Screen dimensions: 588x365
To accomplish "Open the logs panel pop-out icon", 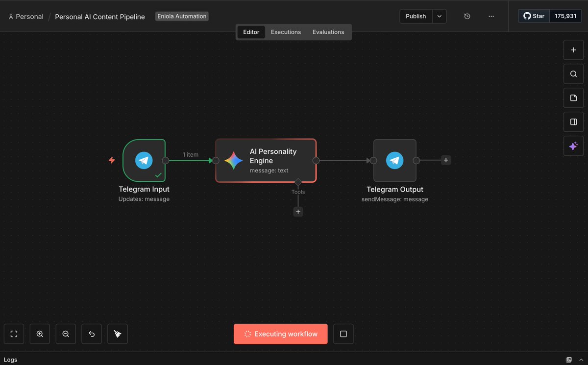I will coord(569,360).
